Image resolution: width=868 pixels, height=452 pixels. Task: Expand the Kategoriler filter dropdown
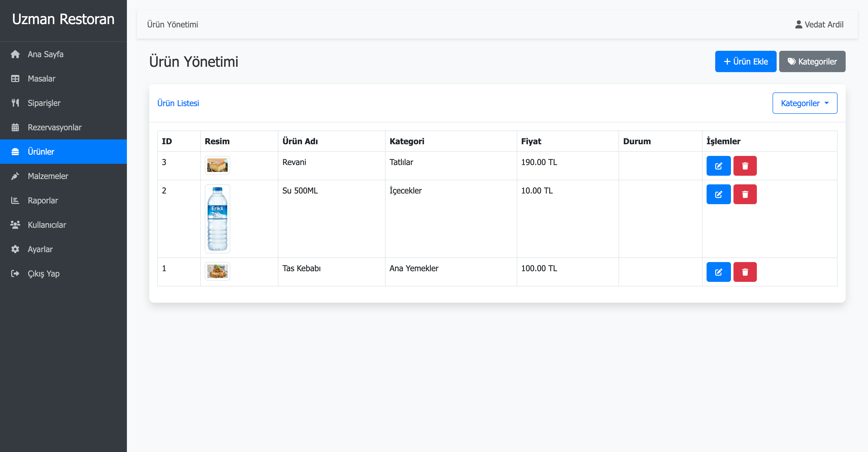pos(804,103)
